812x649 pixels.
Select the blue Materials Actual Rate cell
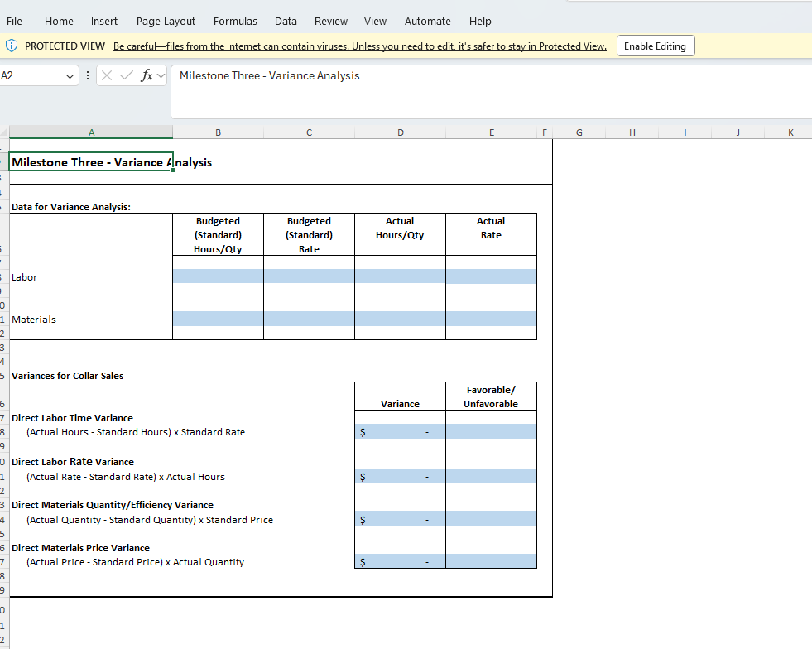pos(491,319)
